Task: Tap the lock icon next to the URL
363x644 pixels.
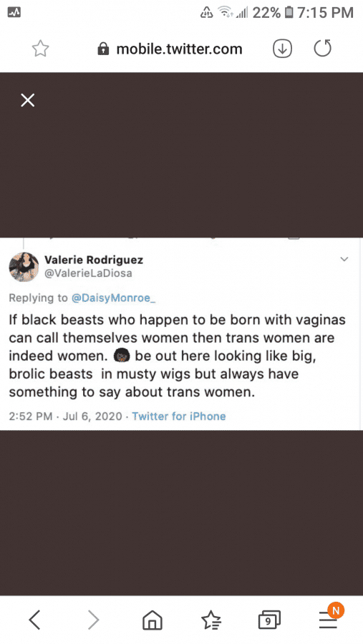Action: tap(103, 49)
